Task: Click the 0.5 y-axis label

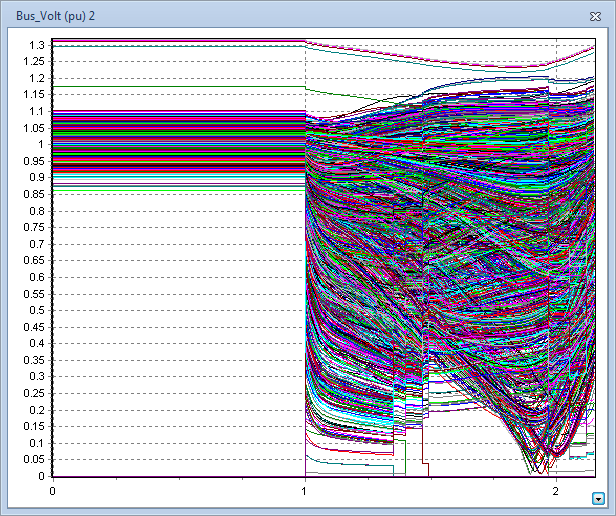Action: point(37,310)
